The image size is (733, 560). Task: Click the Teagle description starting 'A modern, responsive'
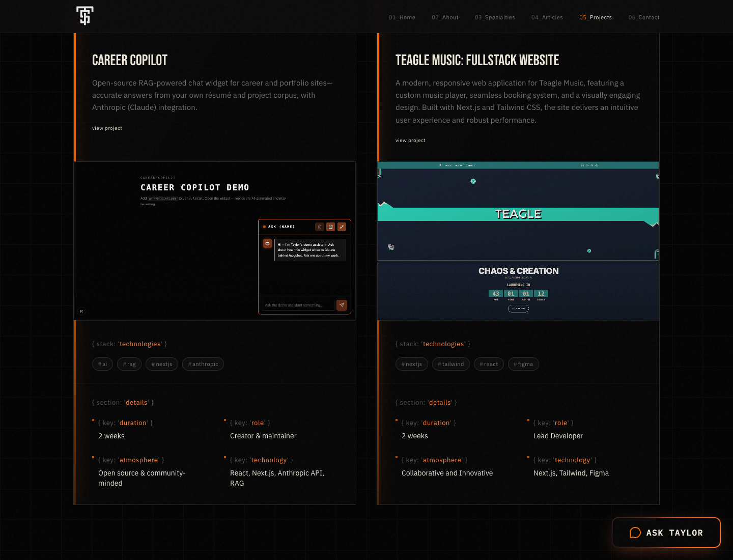click(x=518, y=101)
